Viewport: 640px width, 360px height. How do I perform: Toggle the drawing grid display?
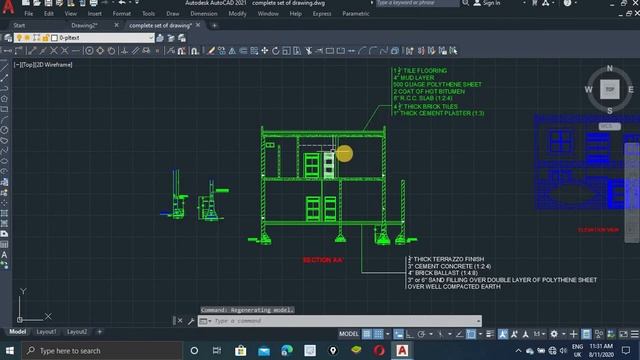[367, 334]
